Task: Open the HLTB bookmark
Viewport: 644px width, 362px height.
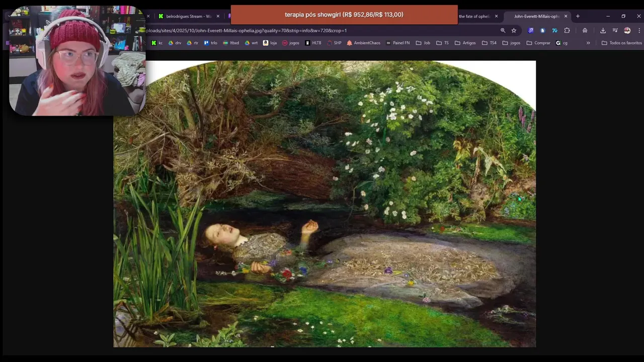Action: [313, 43]
